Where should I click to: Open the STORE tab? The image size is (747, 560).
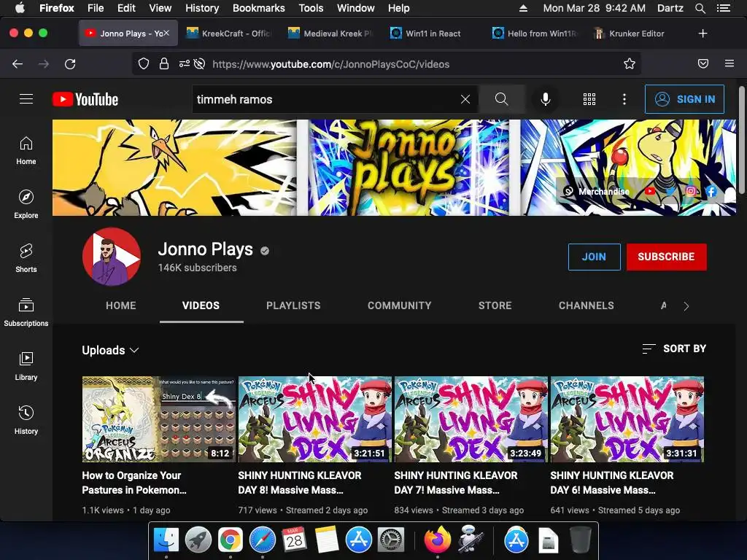tap(495, 306)
